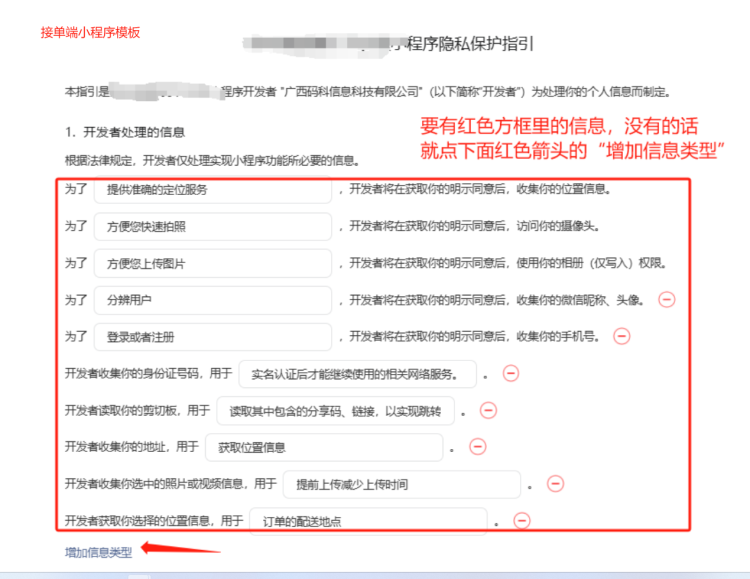This screenshot has width=750, height=579.
Task: Delete the selected location info row
Action: [521, 520]
